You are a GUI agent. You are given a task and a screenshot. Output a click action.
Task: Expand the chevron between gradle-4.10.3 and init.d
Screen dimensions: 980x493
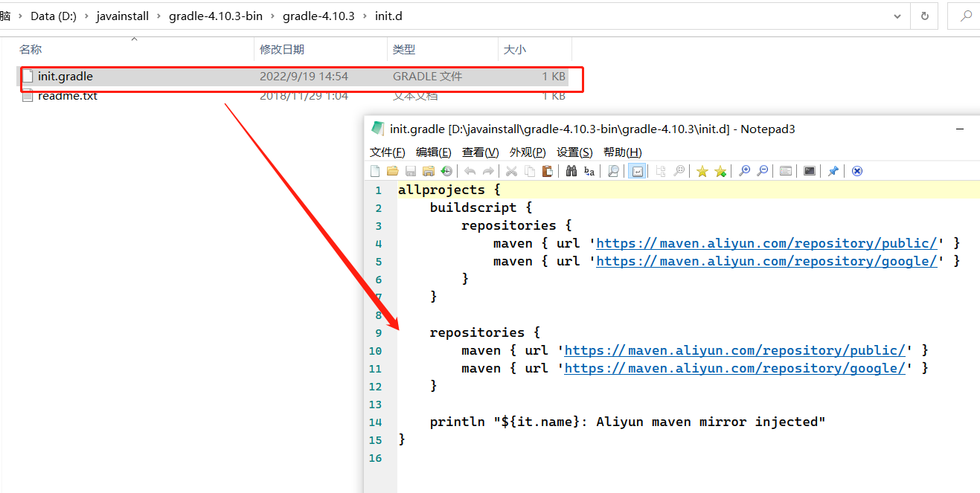click(365, 16)
